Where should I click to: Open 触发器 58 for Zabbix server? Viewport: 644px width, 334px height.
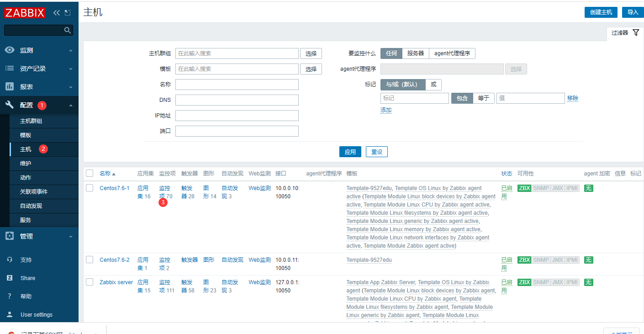tap(188, 286)
